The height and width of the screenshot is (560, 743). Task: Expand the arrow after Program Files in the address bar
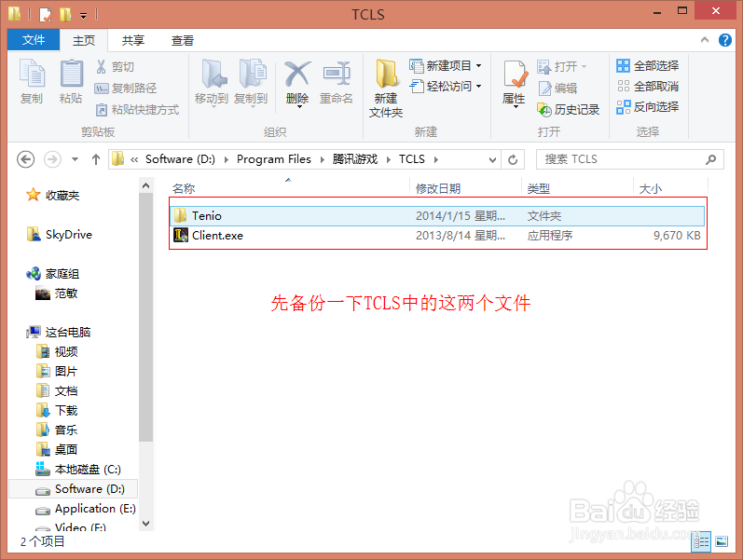(x=323, y=159)
